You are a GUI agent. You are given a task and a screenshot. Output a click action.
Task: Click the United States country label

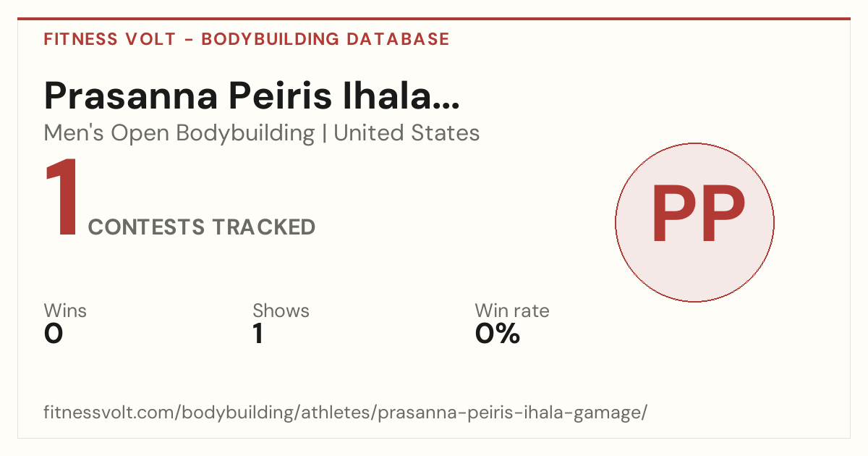[407, 133]
